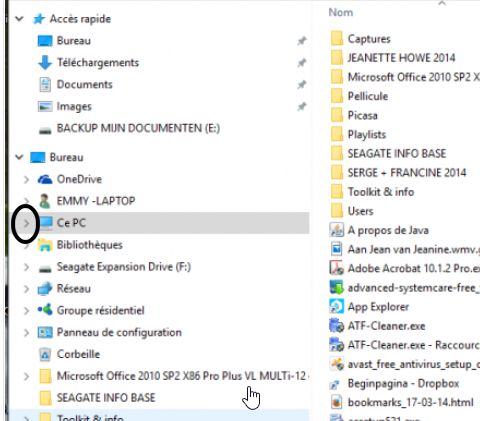Expand the Seagate Expansion Drive (F:) node

[x=26, y=267]
